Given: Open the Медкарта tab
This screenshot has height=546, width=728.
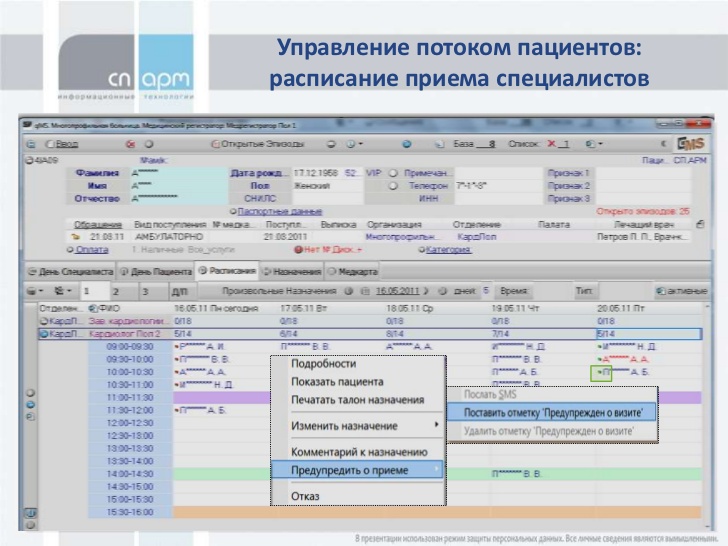Looking at the screenshot, I should point(352,272).
